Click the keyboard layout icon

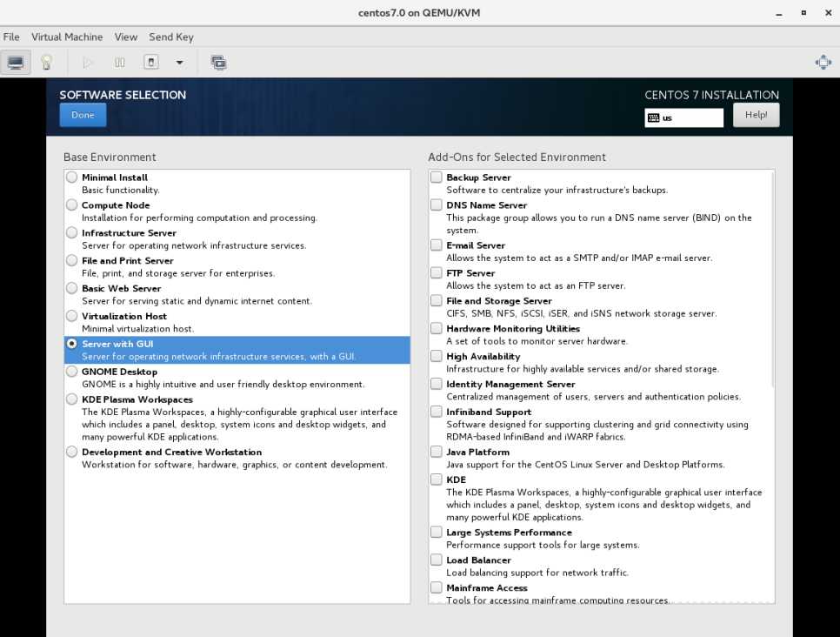coord(654,118)
